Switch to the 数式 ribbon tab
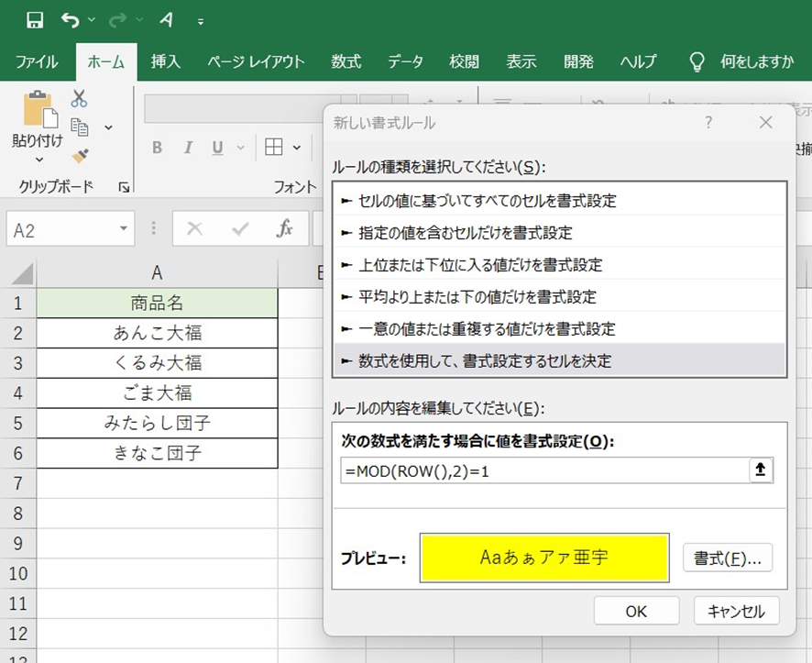Viewport: 812px width, 663px height. [346, 61]
